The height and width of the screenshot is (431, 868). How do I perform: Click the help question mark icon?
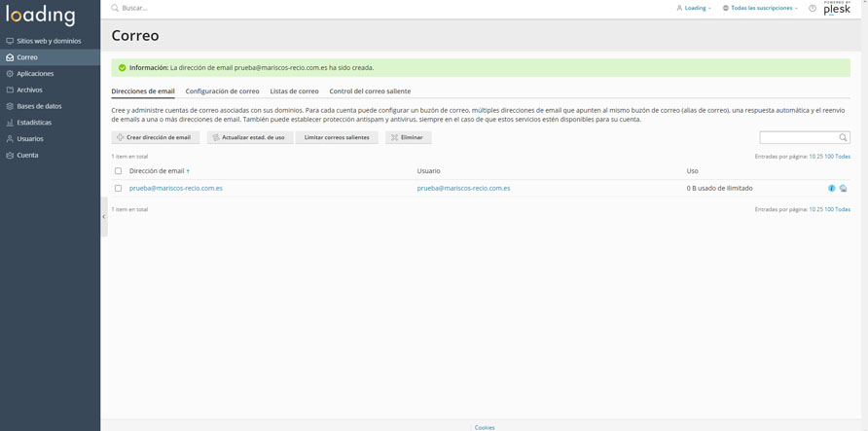[x=813, y=8]
